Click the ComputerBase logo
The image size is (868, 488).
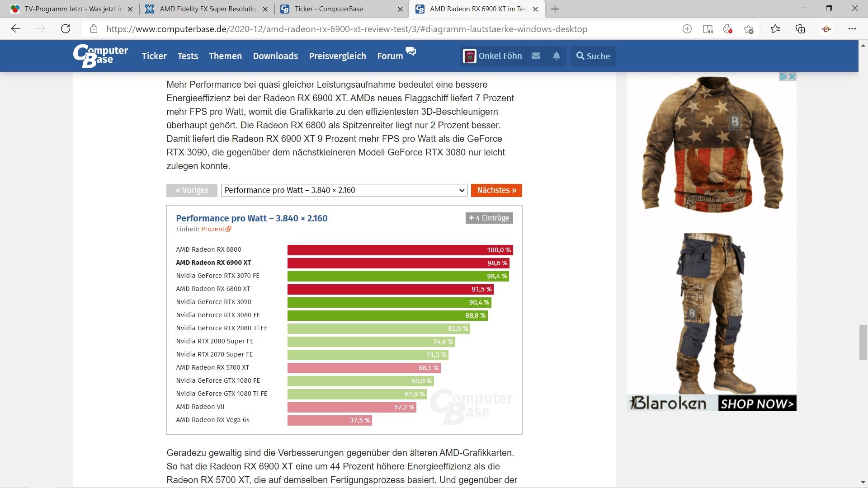100,56
